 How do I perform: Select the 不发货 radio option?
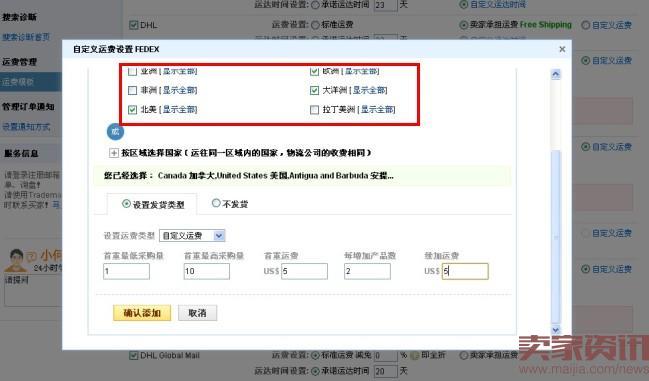(x=216, y=203)
